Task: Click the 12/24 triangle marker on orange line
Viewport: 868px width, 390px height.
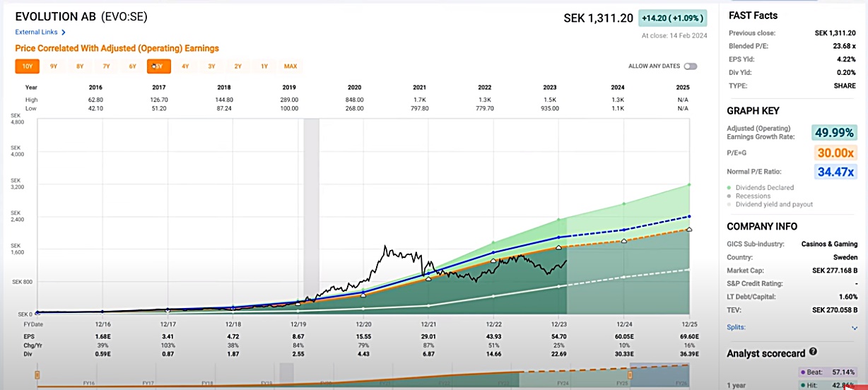Action: (623, 241)
